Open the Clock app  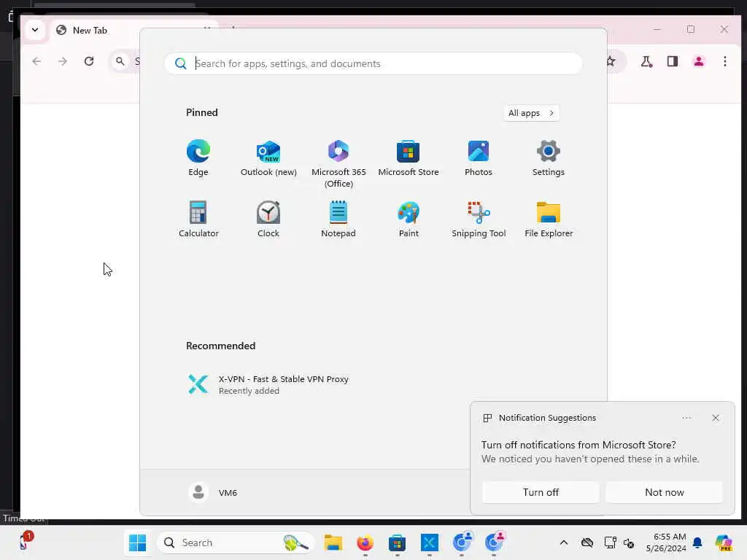tap(268, 219)
